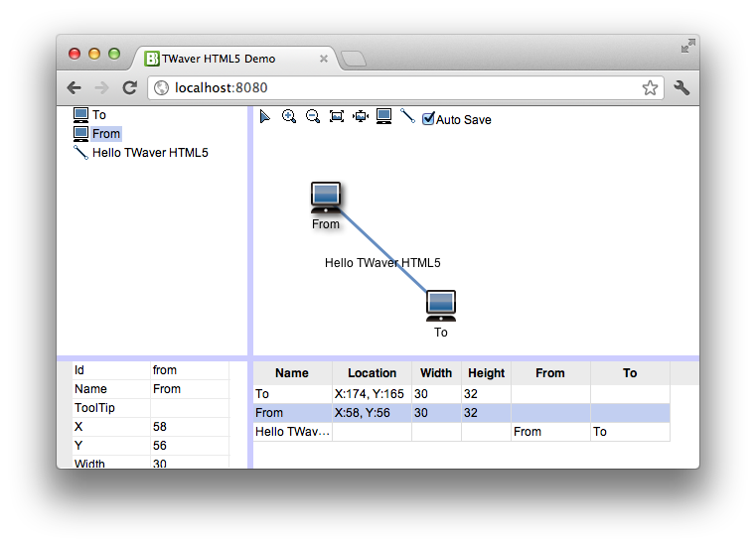
Task: Edit the Name property value From
Action: [x=189, y=389]
